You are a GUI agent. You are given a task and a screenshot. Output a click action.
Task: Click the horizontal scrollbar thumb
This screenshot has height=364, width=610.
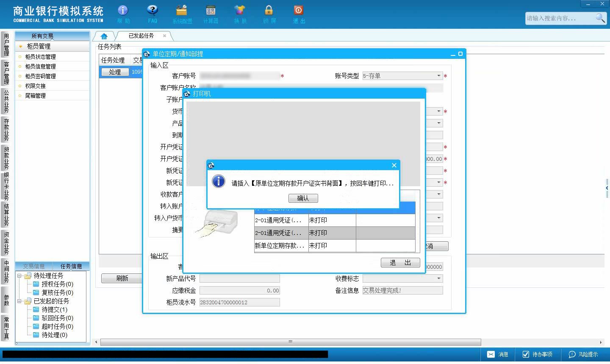[291, 342]
